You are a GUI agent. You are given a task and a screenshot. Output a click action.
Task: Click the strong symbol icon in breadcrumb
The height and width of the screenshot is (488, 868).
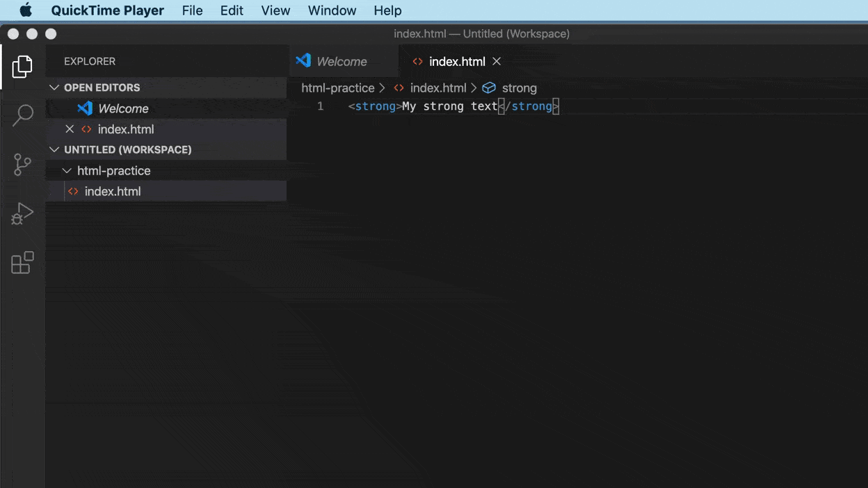[489, 88]
